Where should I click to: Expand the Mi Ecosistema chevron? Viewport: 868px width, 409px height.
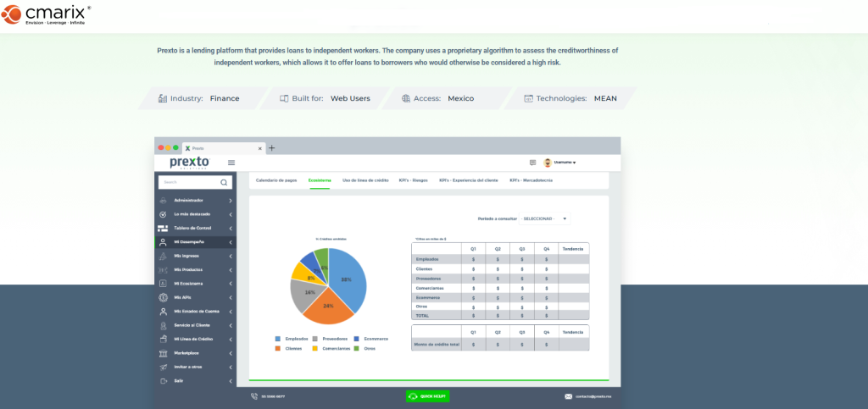click(231, 284)
